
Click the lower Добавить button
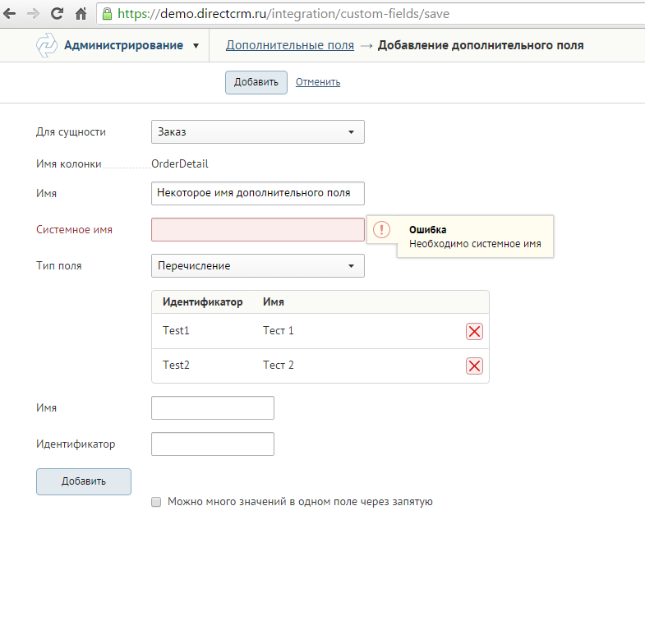click(84, 481)
